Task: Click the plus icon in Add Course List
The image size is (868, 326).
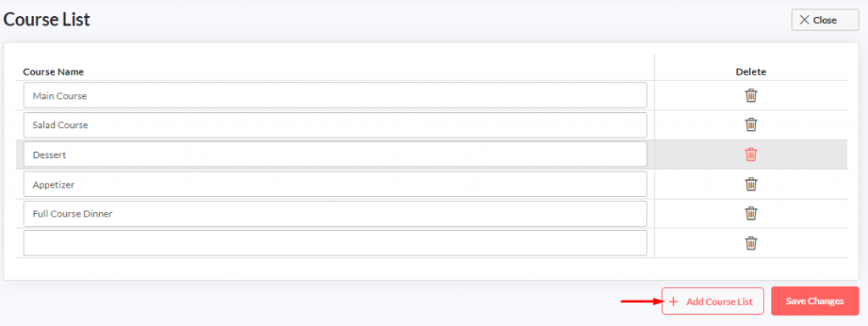Action: coord(673,301)
